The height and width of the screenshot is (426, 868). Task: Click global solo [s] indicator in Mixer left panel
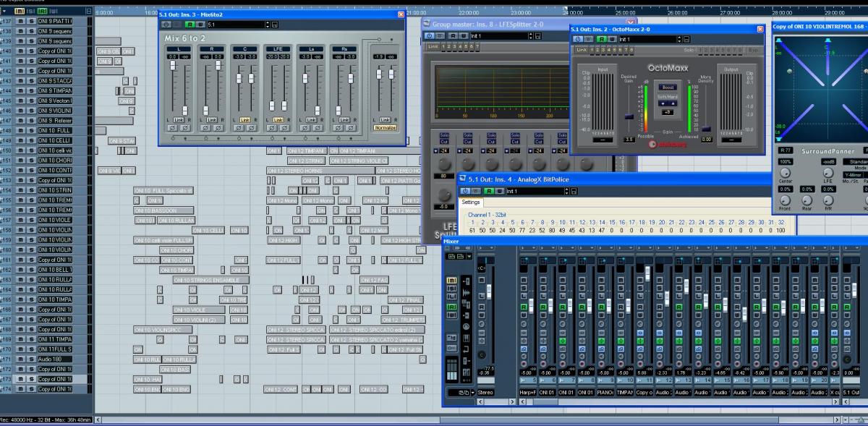click(x=451, y=289)
